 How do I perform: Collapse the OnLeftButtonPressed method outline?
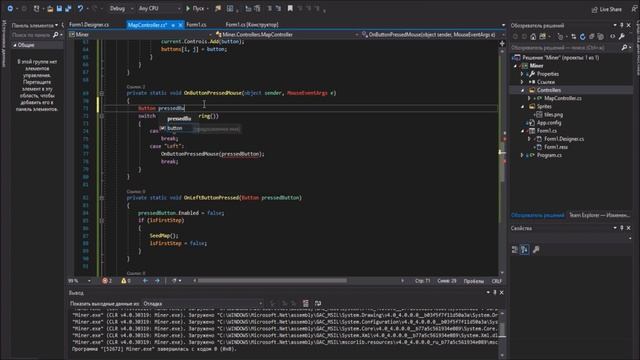tap(102, 198)
